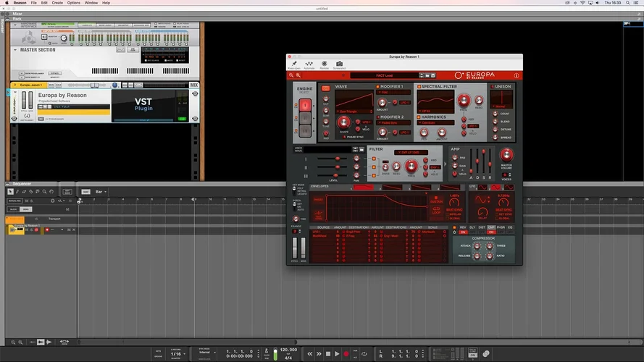Open the Modifier 1 type dropdown

pos(393,93)
